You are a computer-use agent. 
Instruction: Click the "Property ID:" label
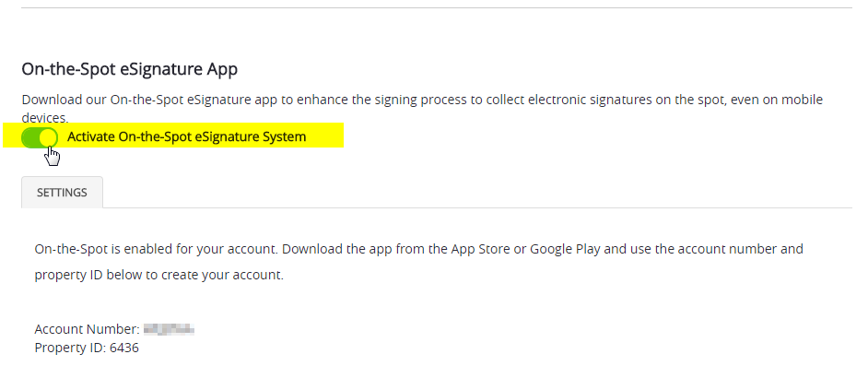pyautogui.click(x=70, y=348)
